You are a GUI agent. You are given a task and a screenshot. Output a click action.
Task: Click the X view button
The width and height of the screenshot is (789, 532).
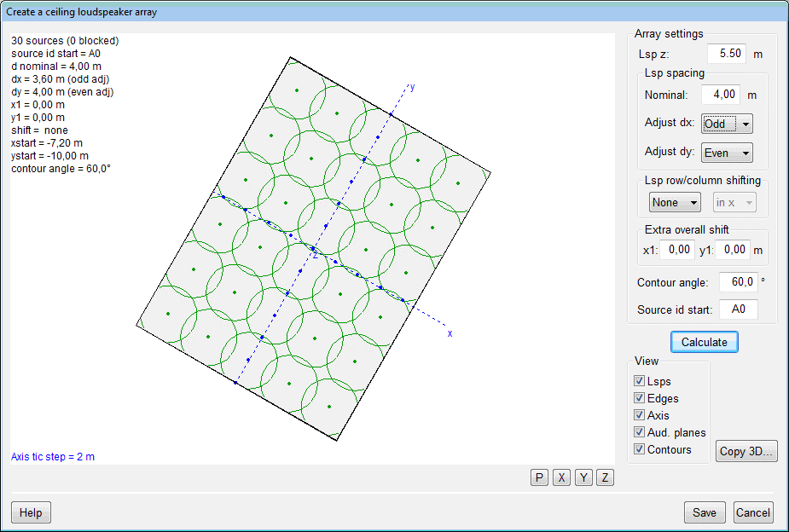(x=561, y=477)
